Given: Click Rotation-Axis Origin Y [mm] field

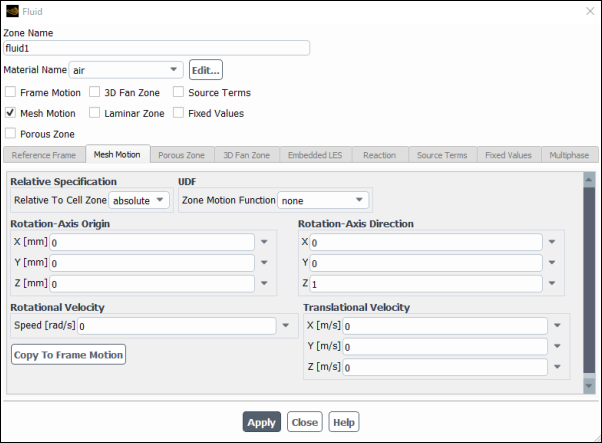Looking at the screenshot, I should 152,263.
